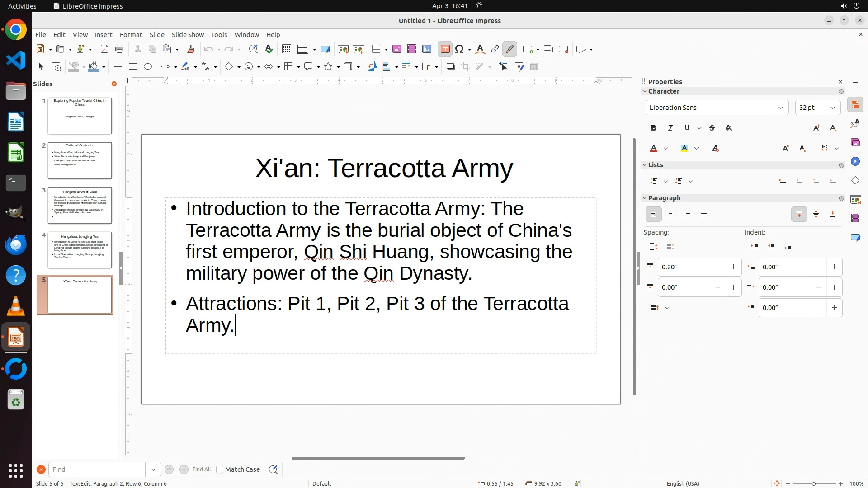Collapse the Lists section
868x488 pixels.
coord(645,165)
